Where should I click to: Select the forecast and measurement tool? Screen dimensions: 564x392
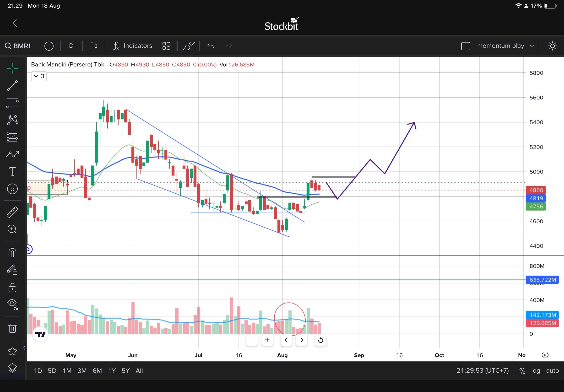click(12, 137)
